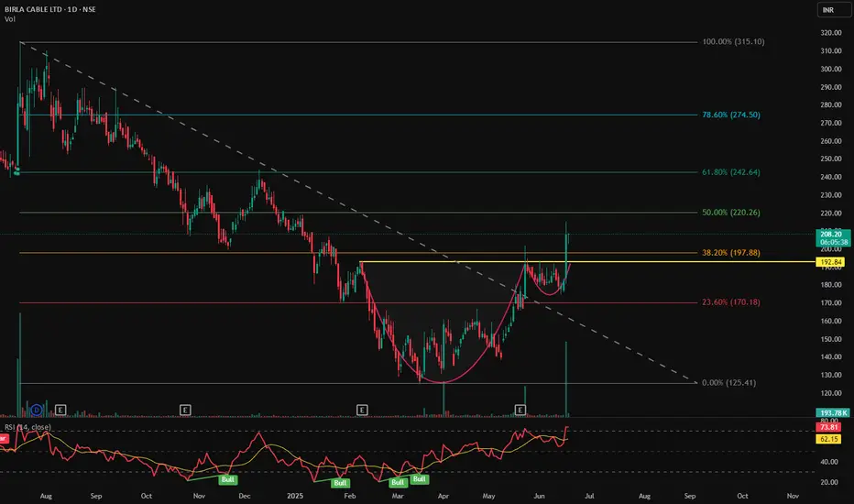The height and width of the screenshot is (504, 854).
Task: Click the 2025 label on time axis
Action: [295, 496]
